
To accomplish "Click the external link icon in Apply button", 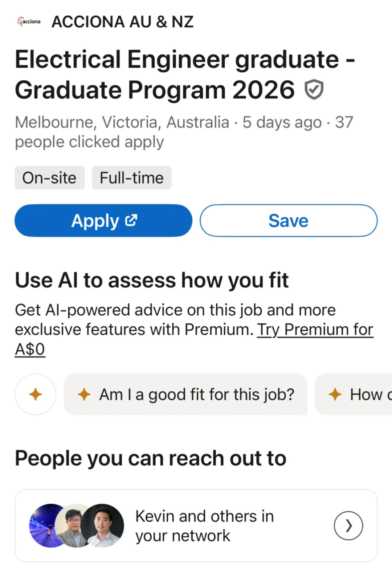I will [131, 220].
